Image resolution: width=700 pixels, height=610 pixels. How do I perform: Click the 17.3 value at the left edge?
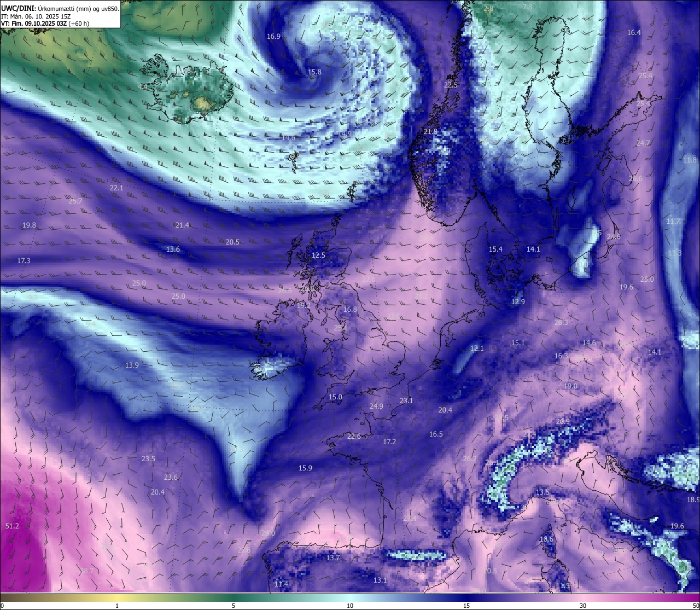[x=24, y=261]
